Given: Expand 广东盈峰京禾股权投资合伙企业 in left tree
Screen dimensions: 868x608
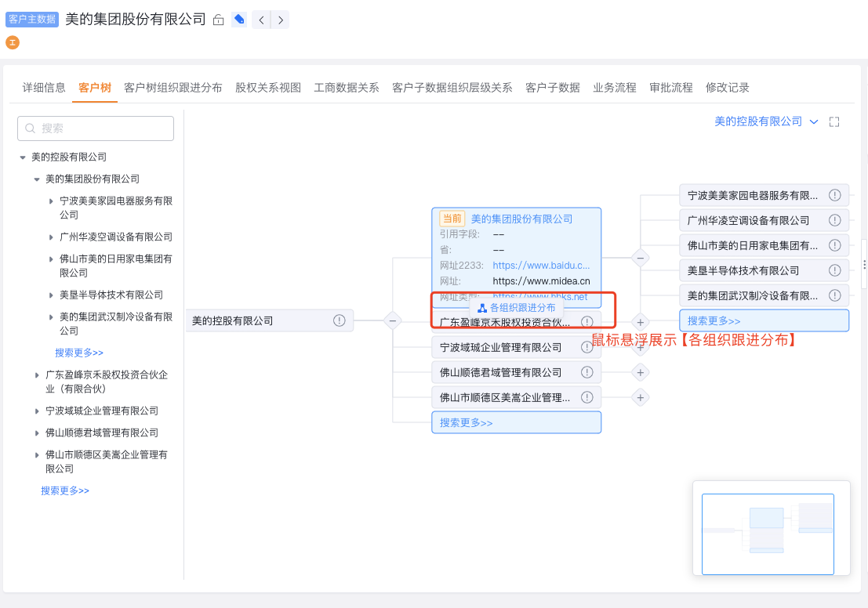Looking at the screenshot, I should (x=37, y=375).
